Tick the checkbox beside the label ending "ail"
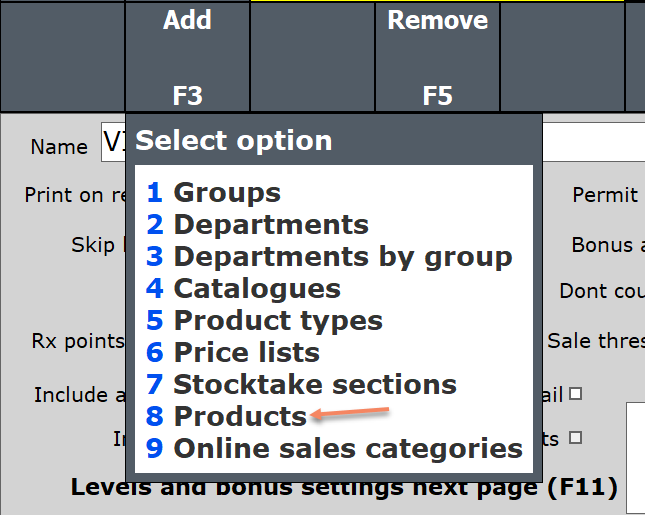 (x=575, y=394)
